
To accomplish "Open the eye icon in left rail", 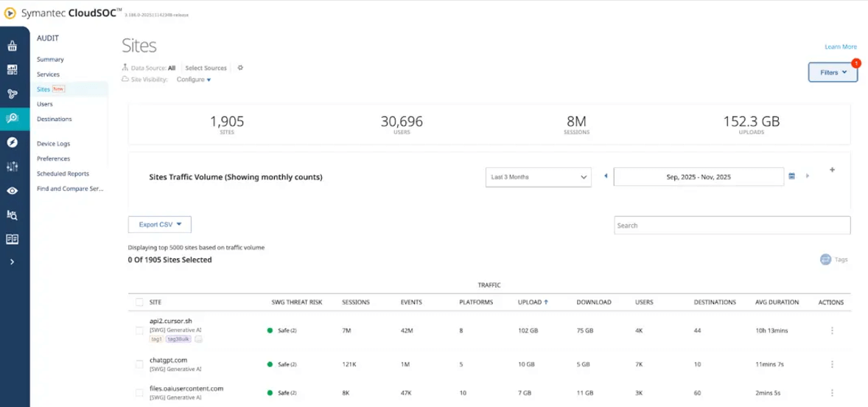I will pyautogui.click(x=13, y=190).
